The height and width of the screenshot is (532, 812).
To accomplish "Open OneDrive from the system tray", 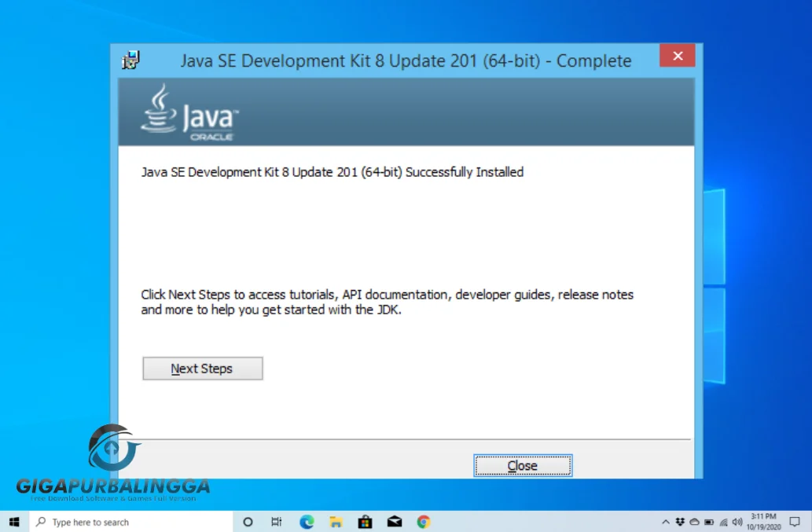I will tap(694, 521).
